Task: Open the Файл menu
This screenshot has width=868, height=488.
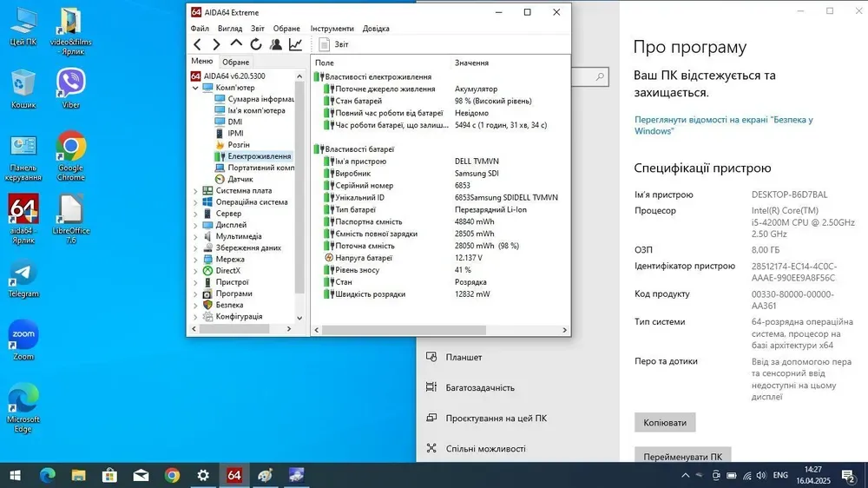Action: pos(199,29)
